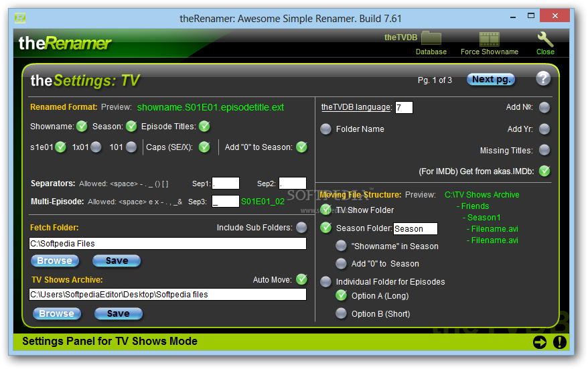Maximize theRenamer window

click(x=530, y=16)
